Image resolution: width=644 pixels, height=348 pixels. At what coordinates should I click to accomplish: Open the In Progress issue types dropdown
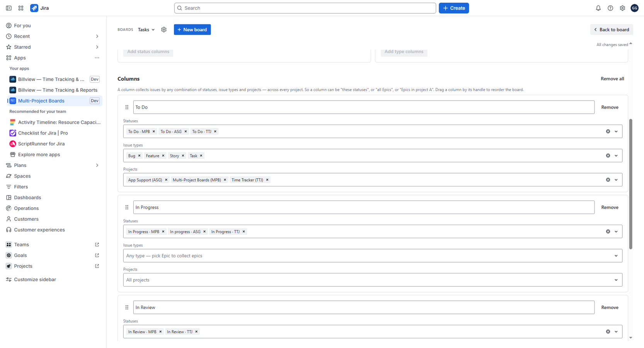point(373,256)
